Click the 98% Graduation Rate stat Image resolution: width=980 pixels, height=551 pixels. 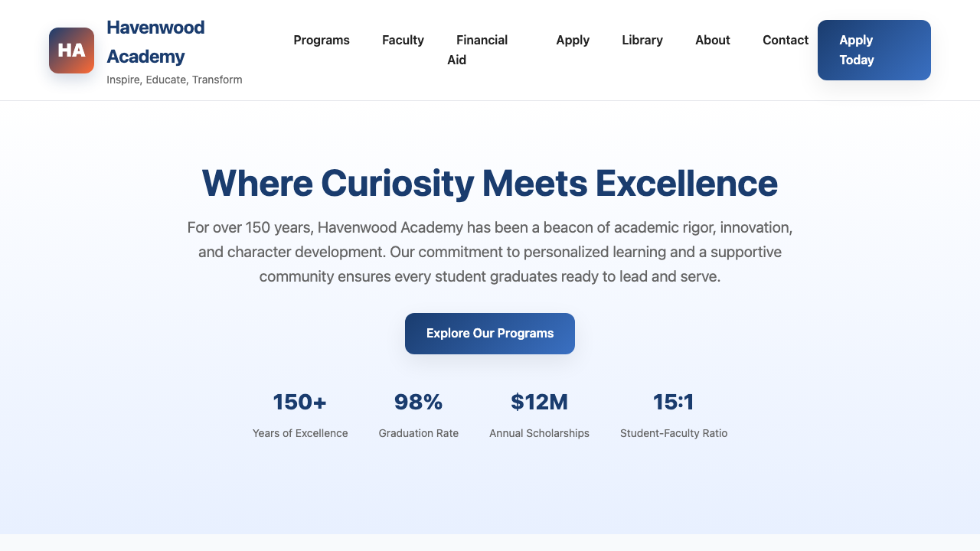[418, 401]
